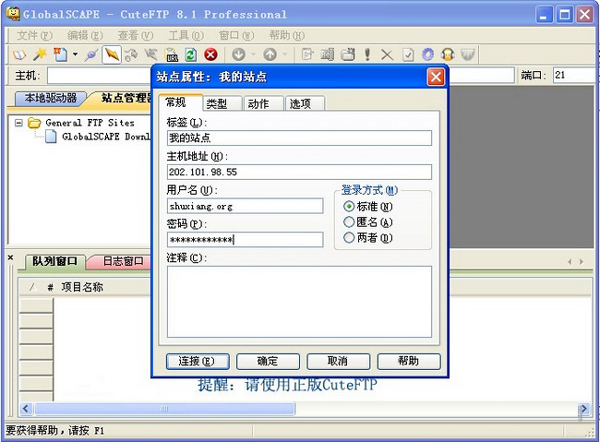Open the dropdown arrow next to download icon
This screenshot has width=600, height=442.
[x=253, y=54]
